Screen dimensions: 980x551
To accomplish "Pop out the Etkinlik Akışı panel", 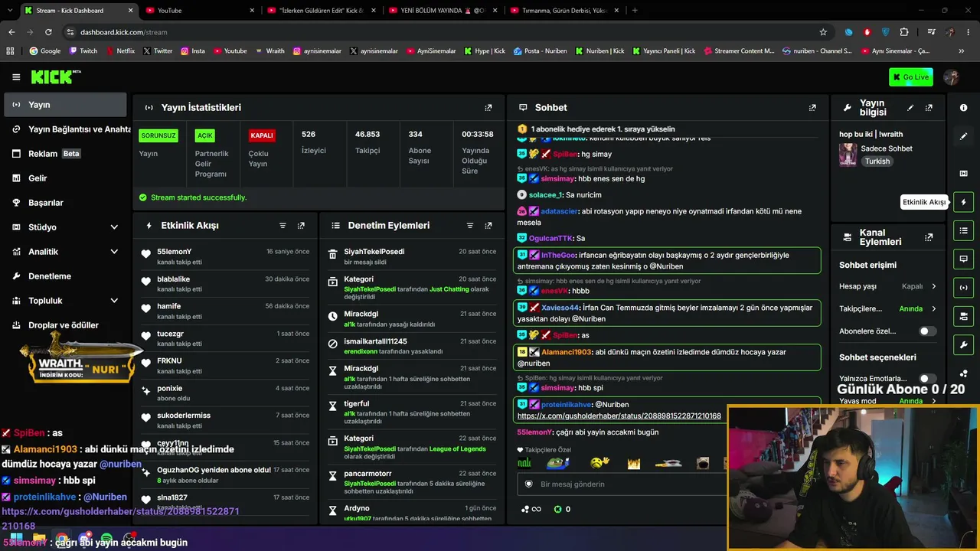I will [301, 226].
